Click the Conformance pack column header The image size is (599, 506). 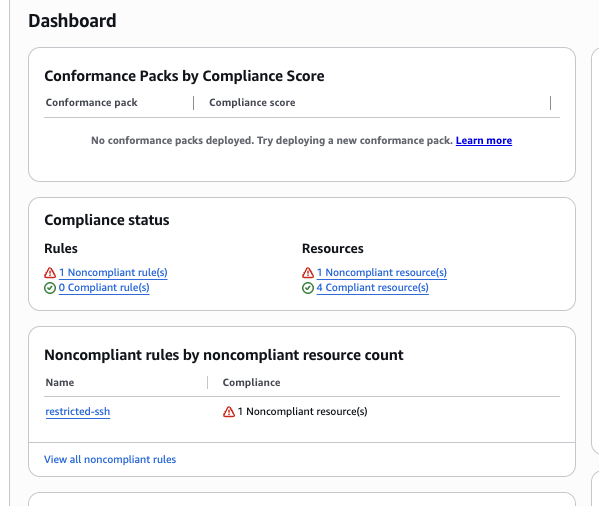[91, 102]
